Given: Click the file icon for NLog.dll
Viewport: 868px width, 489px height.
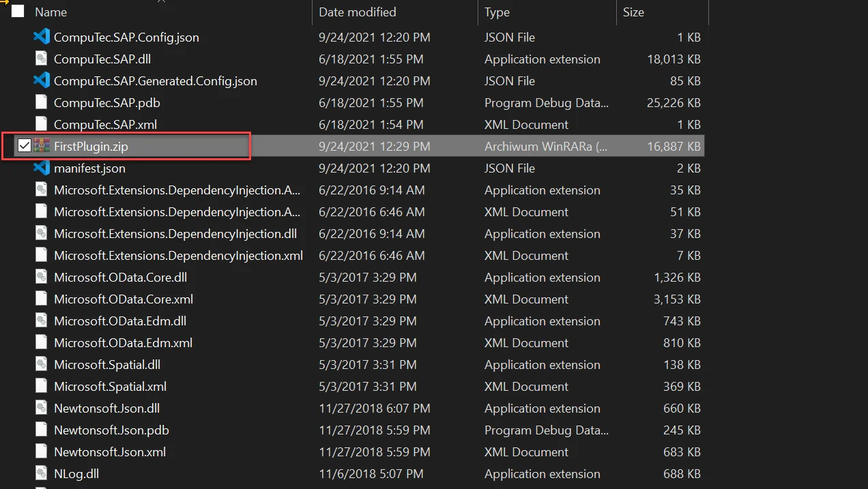Looking at the screenshot, I should tap(41, 473).
